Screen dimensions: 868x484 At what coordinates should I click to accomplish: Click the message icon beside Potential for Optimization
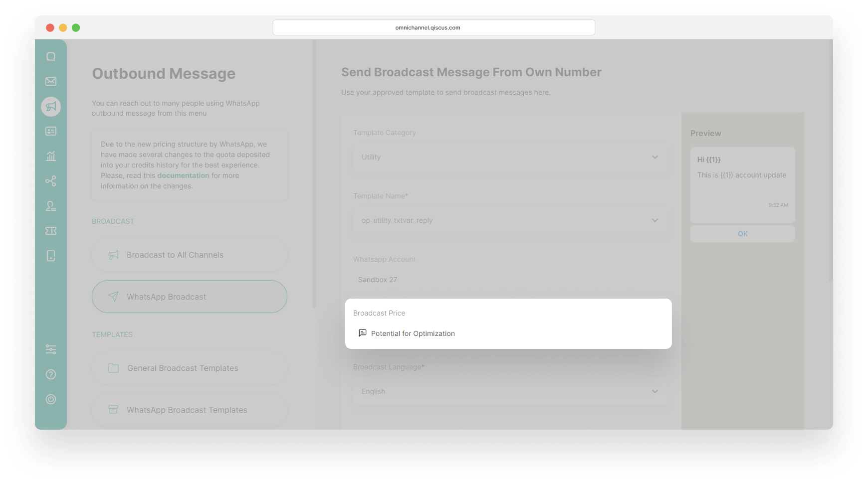(363, 333)
